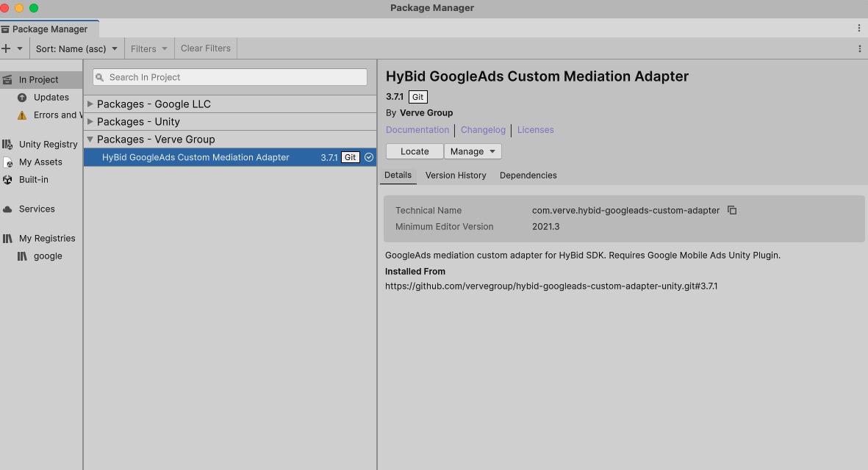The width and height of the screenshot is (868, 470).
Task: Click the Services cloud icon
Action: coord(7,209)
